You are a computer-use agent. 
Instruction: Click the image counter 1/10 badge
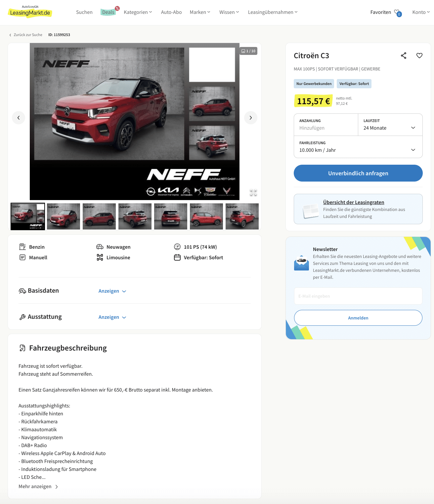248,51
